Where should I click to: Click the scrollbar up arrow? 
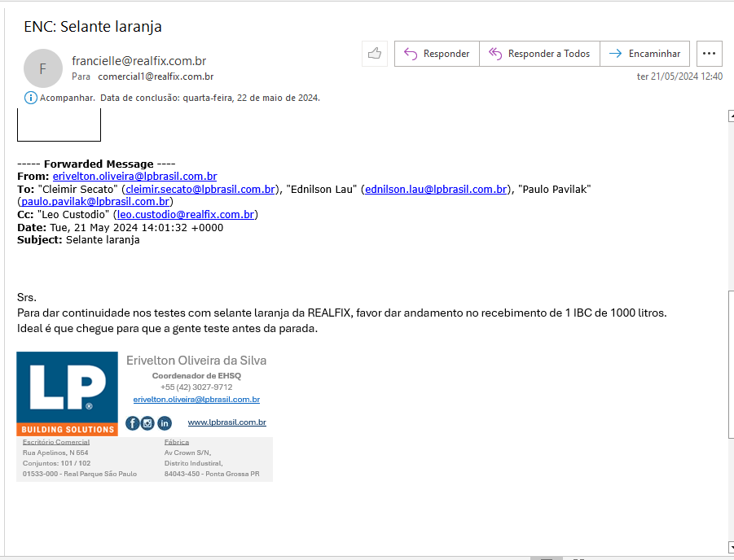point(730,116)
